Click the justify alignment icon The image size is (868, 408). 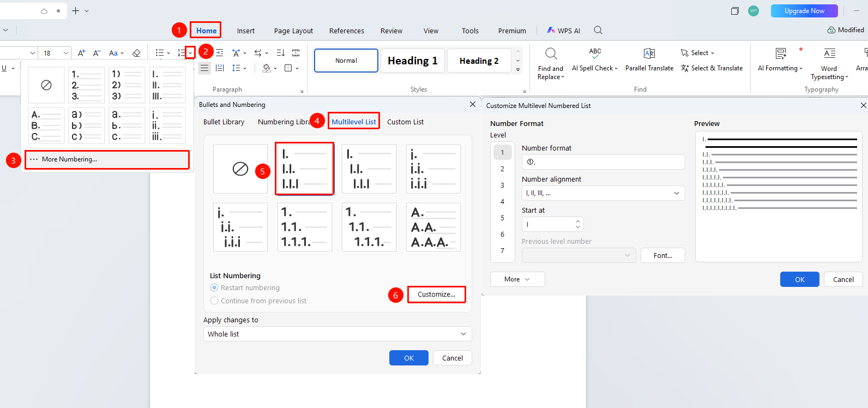(x=204, y=68)
